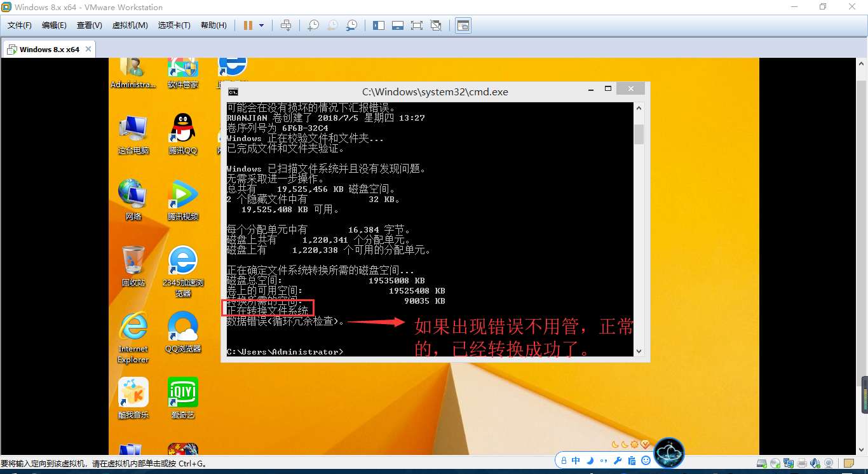Screen dimensions: 868x474
Task: Open the power options dropdown arrow
Action: (261, 25)
